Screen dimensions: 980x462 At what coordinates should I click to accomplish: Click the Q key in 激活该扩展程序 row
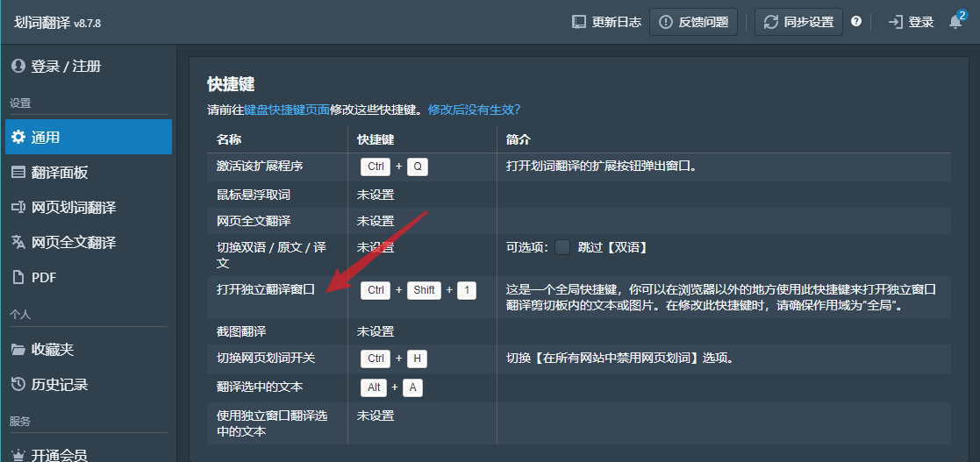(x=418, y=167)
